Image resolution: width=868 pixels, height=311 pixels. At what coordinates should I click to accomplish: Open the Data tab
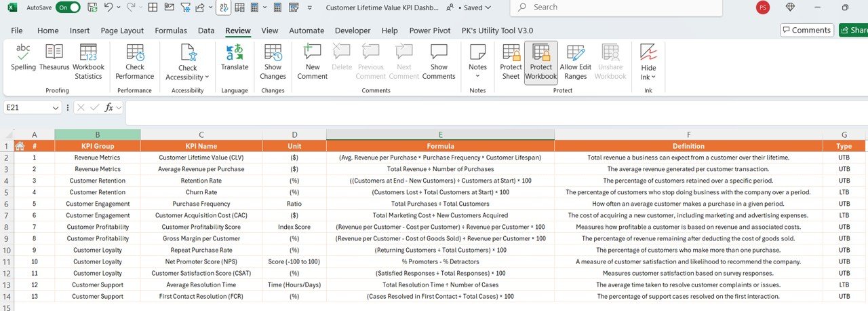coord(206,31)
